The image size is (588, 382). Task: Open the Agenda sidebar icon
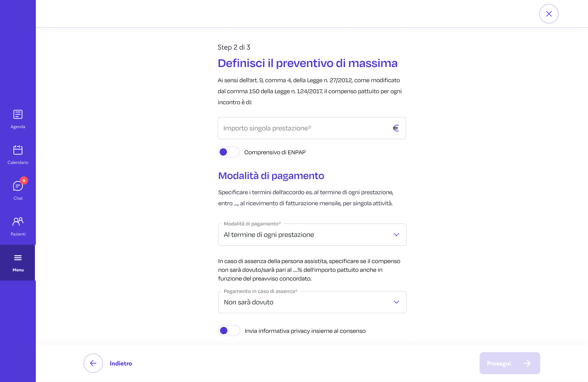18,114
